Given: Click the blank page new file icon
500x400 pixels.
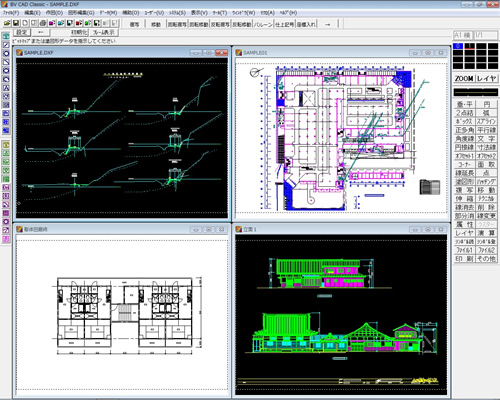Looking at the screenshot, I should pyautogui.click(x=25, y=23).
